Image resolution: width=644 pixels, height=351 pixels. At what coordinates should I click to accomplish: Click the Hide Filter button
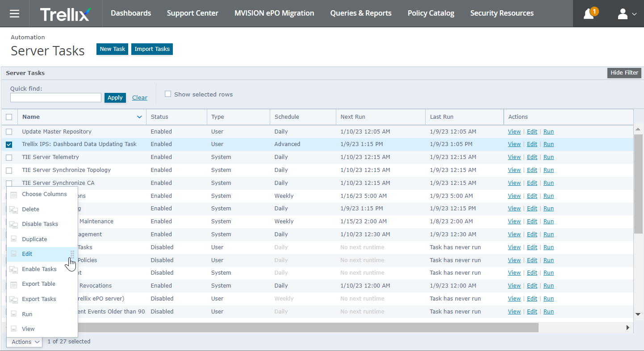coord(624,73)
